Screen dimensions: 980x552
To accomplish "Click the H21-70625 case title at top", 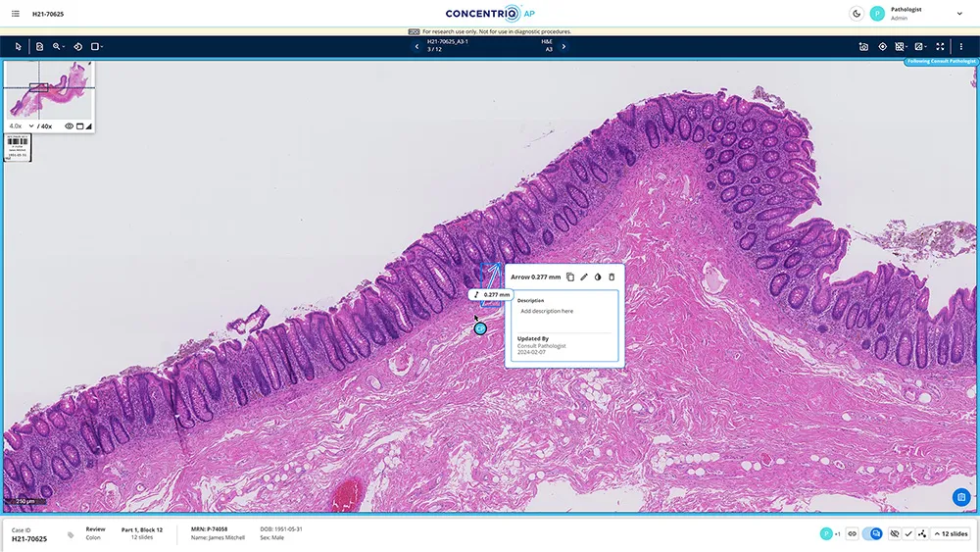I will pos(48,14).
